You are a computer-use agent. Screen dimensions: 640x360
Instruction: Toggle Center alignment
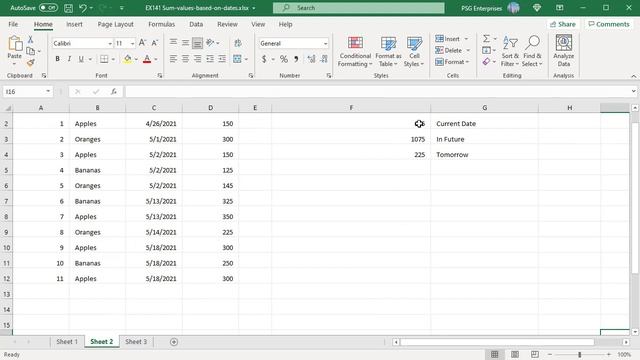tap(185, 59)
